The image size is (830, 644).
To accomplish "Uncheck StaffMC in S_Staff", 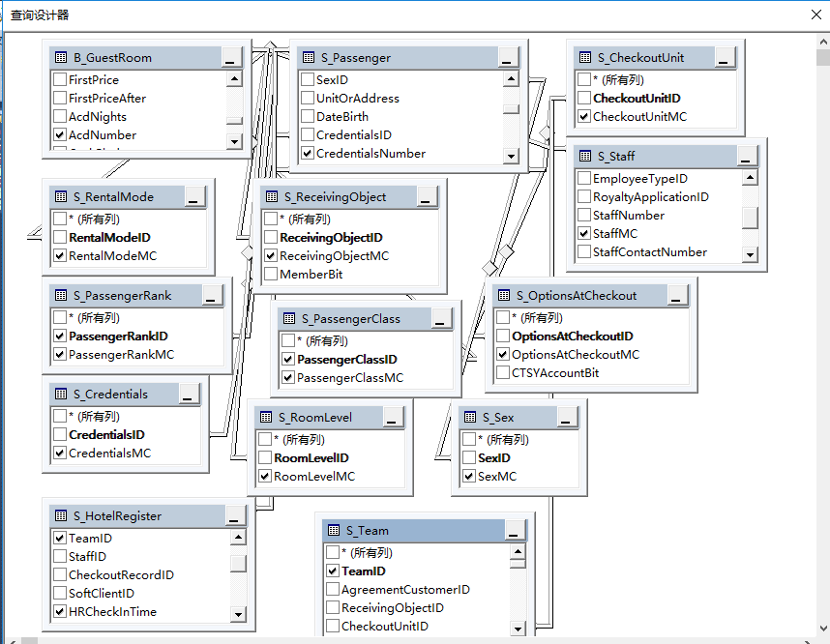I will click(584, 233).
